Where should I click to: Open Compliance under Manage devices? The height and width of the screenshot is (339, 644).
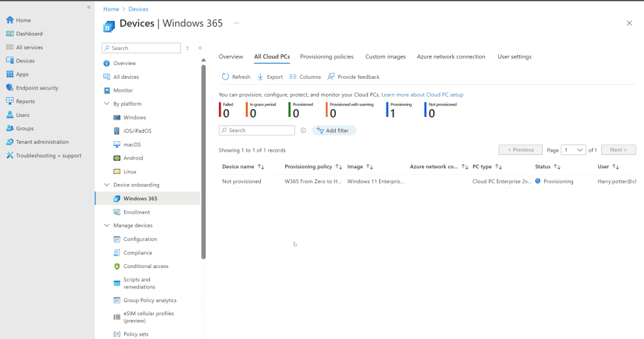[x=133, y=253]
